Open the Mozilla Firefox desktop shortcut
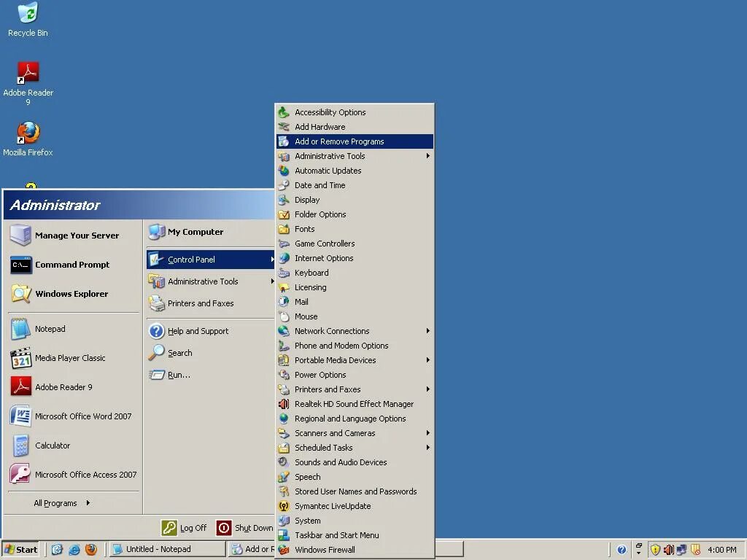The width and height of the screenshot is (747, 560). point(28,139)
